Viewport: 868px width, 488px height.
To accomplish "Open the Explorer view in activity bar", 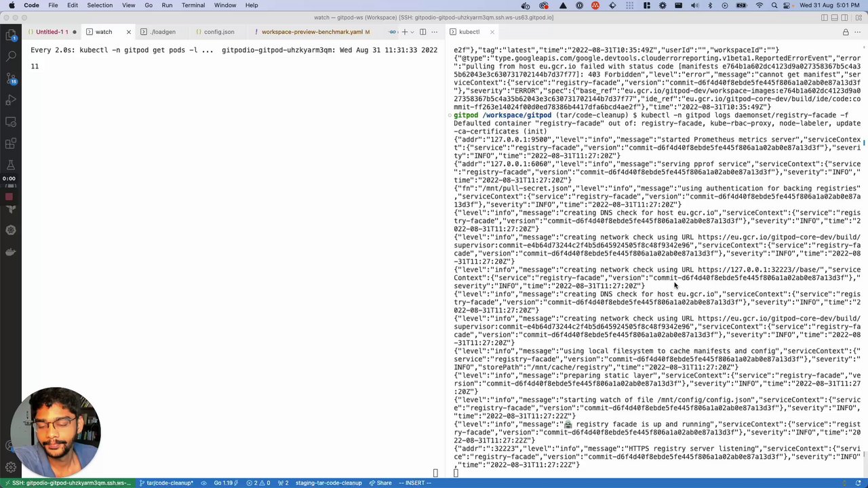I will (10, 35).
